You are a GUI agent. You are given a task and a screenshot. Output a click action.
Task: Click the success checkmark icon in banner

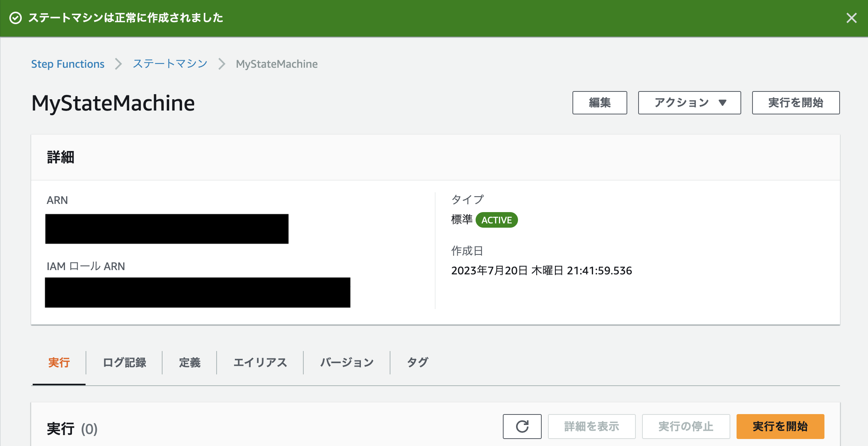(16, 18)
